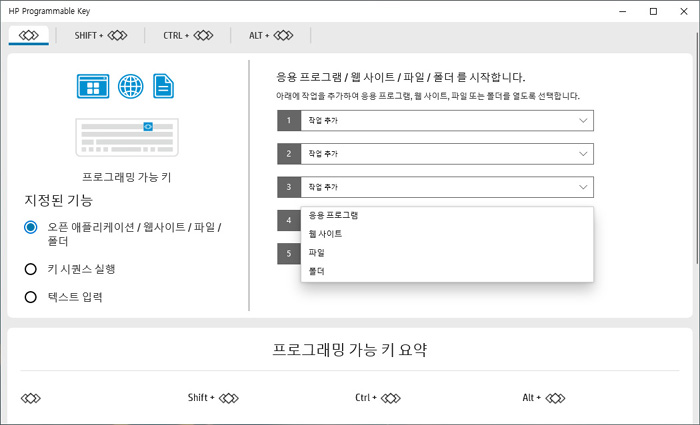The height and width of the screenshot is (425, 700).
Task: Switch to the SHIFT + key tab
Action: [100, 35]
